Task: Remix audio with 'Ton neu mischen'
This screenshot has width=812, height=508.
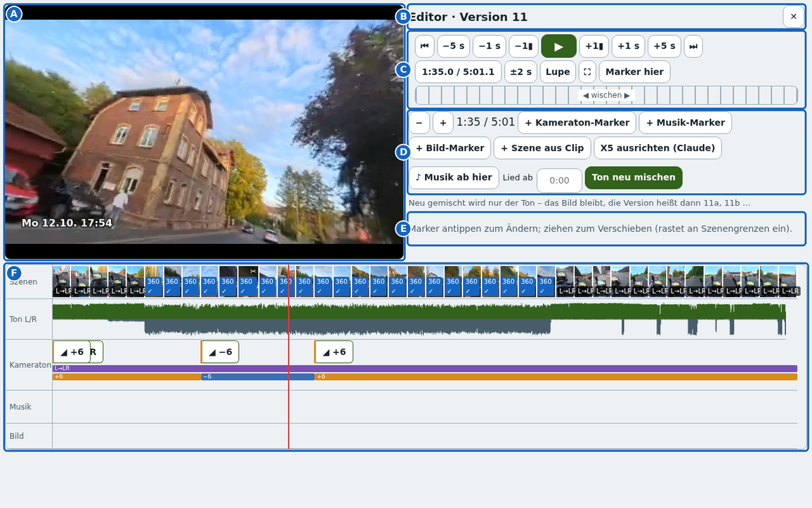Action: 634,178
